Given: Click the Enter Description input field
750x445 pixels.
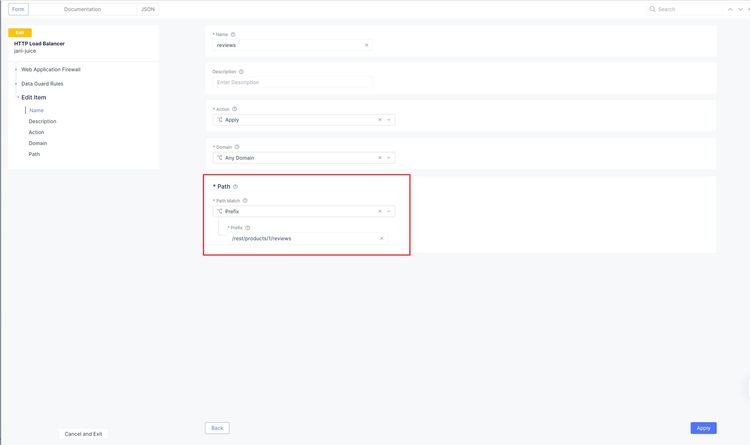Looking at the screenshot, I should coord(292,82).
